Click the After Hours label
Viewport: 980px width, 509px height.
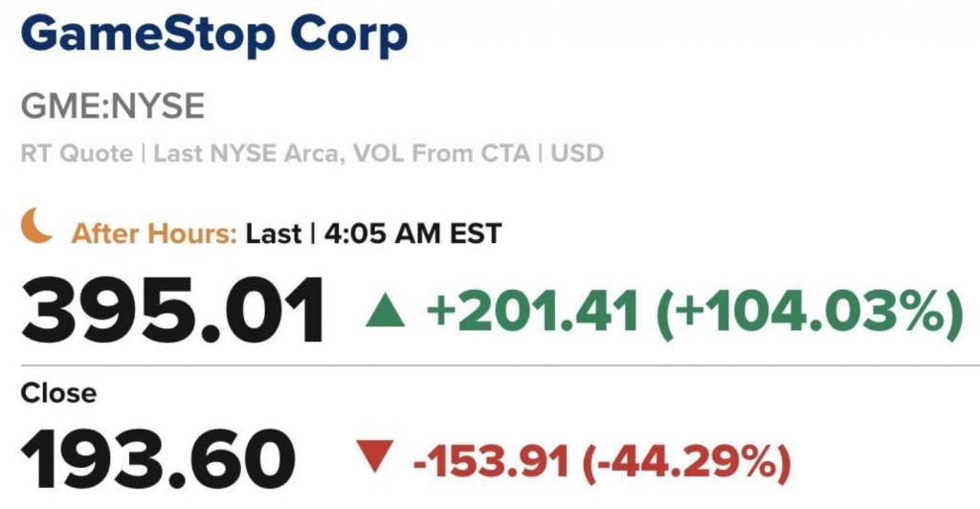154,234
